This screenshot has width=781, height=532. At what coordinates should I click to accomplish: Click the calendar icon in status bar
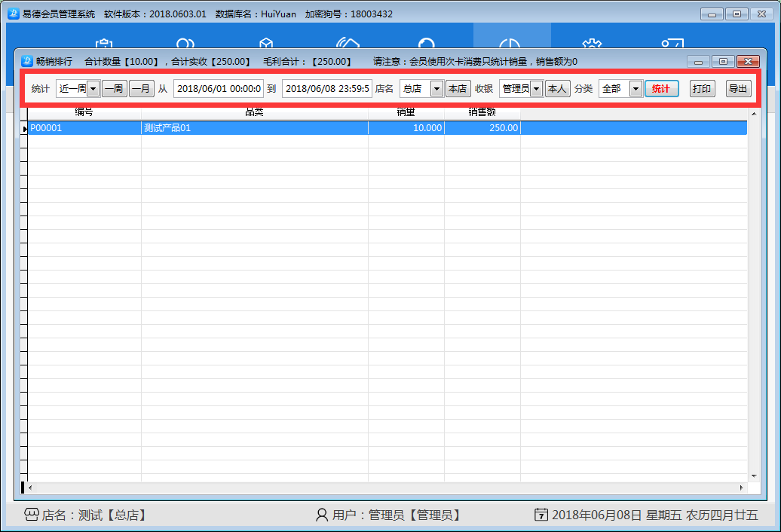pyautogui.click(x=541, y=515)
